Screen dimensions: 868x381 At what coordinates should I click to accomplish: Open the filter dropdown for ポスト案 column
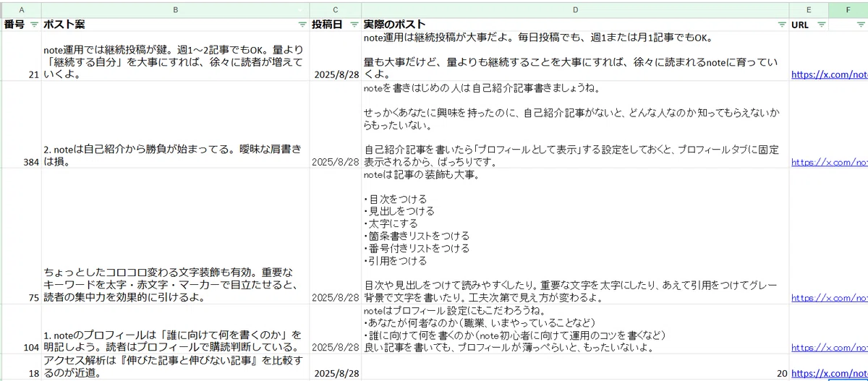[302, 25]
